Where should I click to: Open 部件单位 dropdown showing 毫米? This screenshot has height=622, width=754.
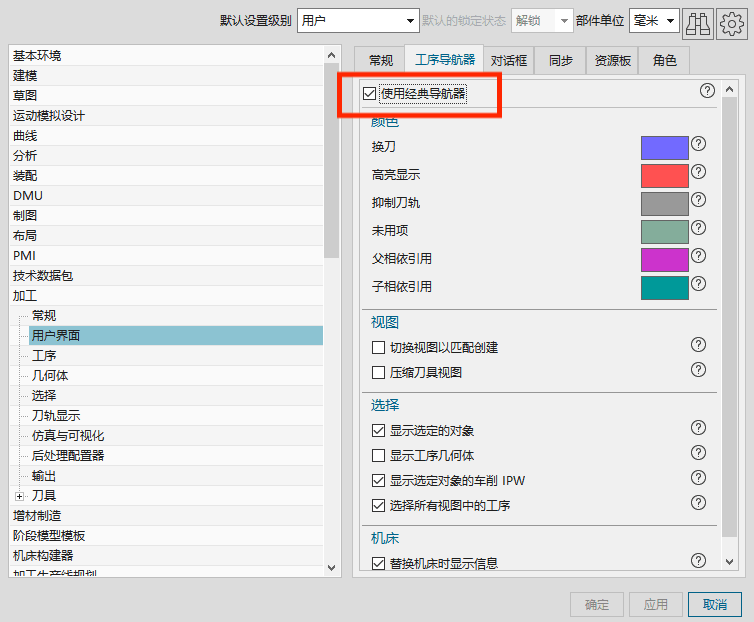tap(654, 21)
